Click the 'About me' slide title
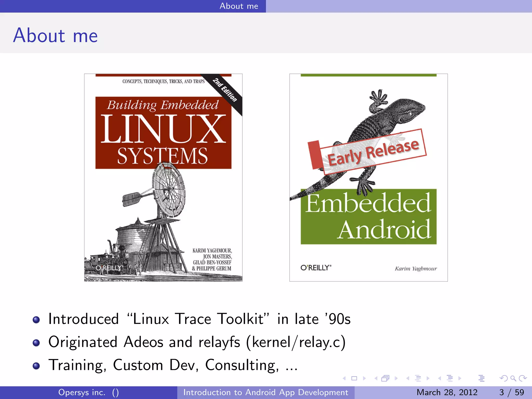Screen dimensions: 532x399 [56, 35]
